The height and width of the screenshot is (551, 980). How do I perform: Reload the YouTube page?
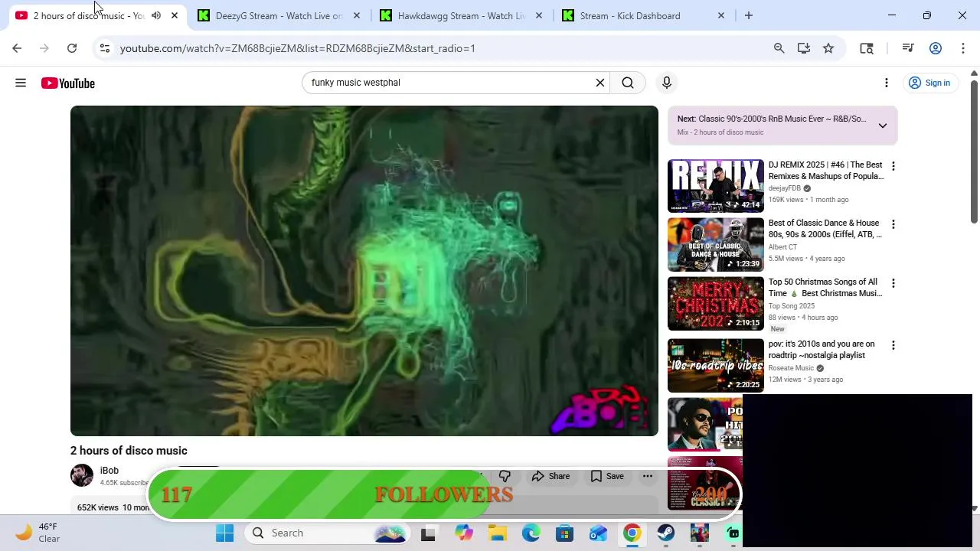click(x=72, y=48)
